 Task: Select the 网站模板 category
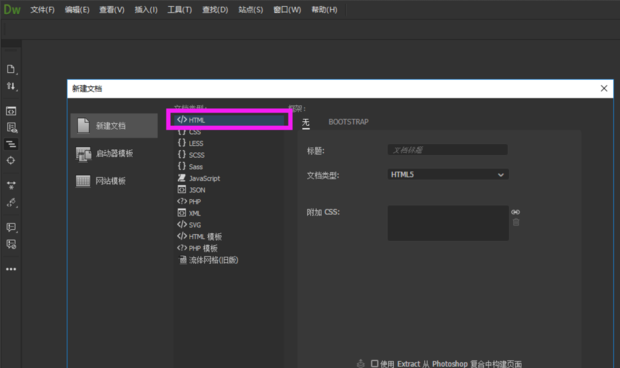pos(114,181)
